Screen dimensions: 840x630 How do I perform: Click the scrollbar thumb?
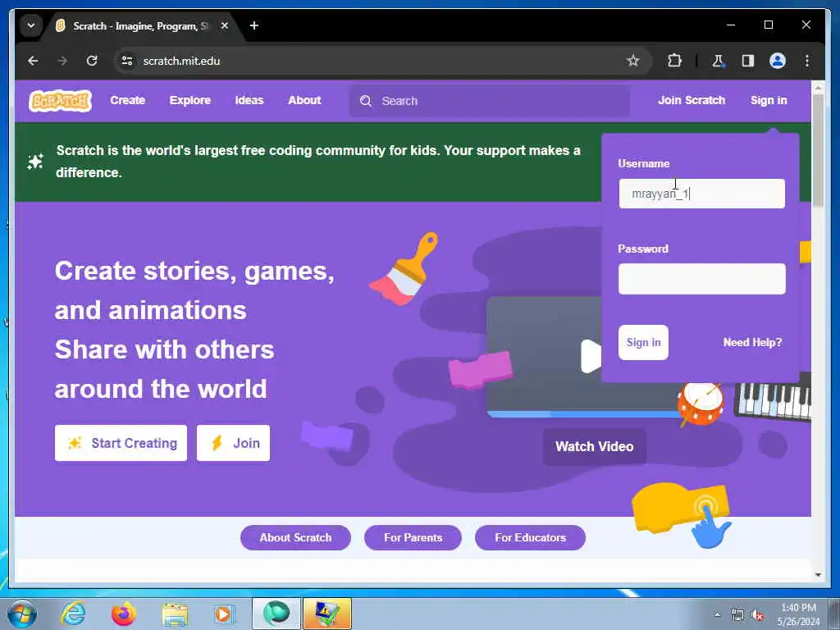[x=818, y=150]
